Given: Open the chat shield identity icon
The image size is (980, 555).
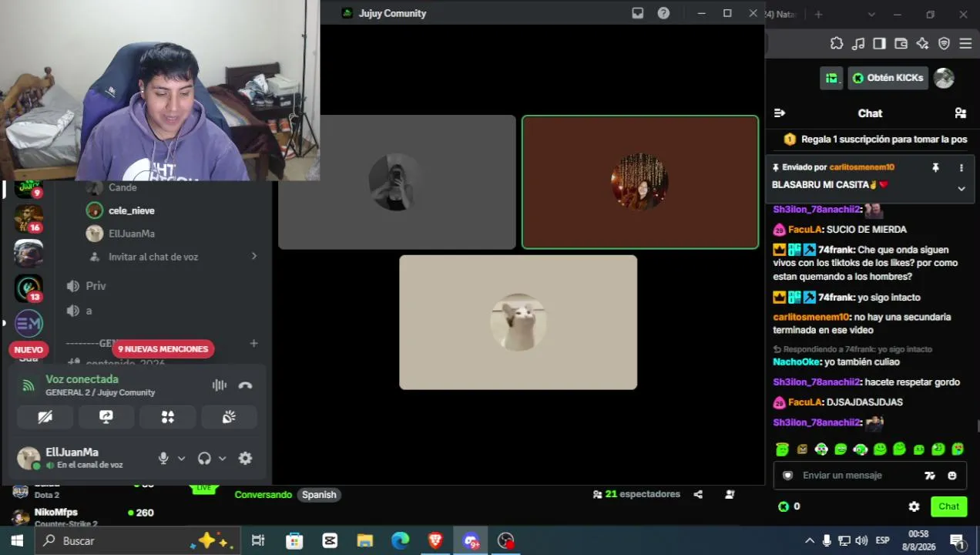Looking at the screenshot, I should (x=787, y=476).
